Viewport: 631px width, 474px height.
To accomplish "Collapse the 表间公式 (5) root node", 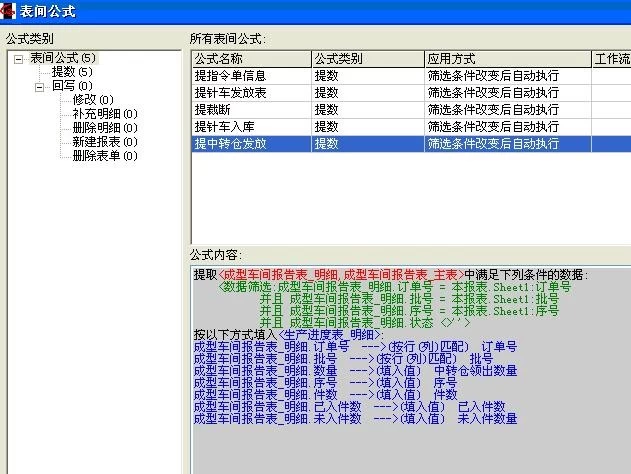I will pos(18,58).
